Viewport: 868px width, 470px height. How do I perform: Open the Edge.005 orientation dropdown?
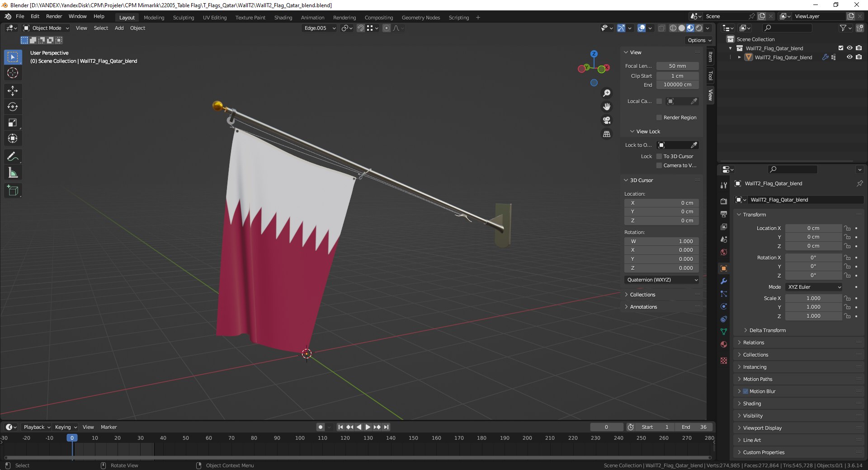point(320,28)
